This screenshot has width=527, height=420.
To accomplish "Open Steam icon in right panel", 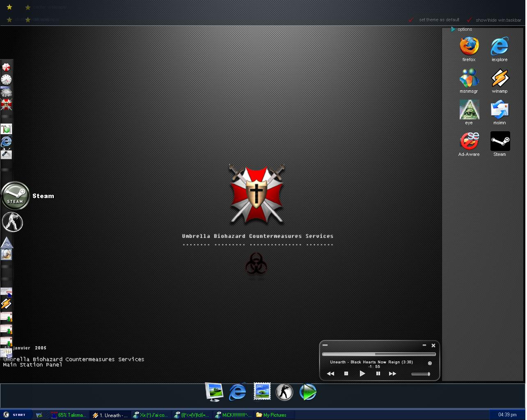I will coord(500,141).
